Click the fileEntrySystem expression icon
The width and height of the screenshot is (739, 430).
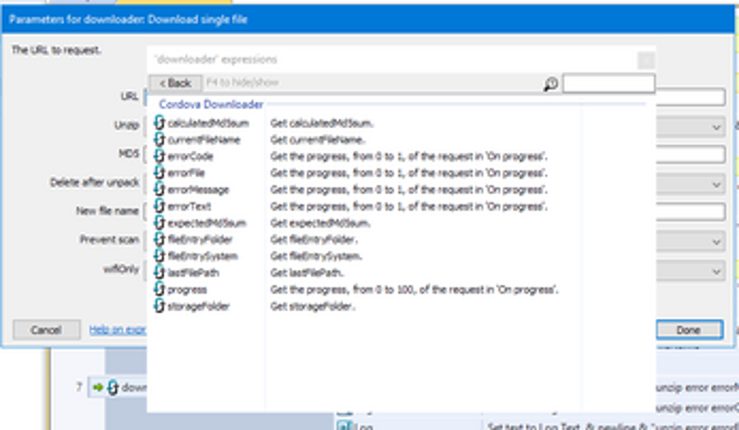159,256
